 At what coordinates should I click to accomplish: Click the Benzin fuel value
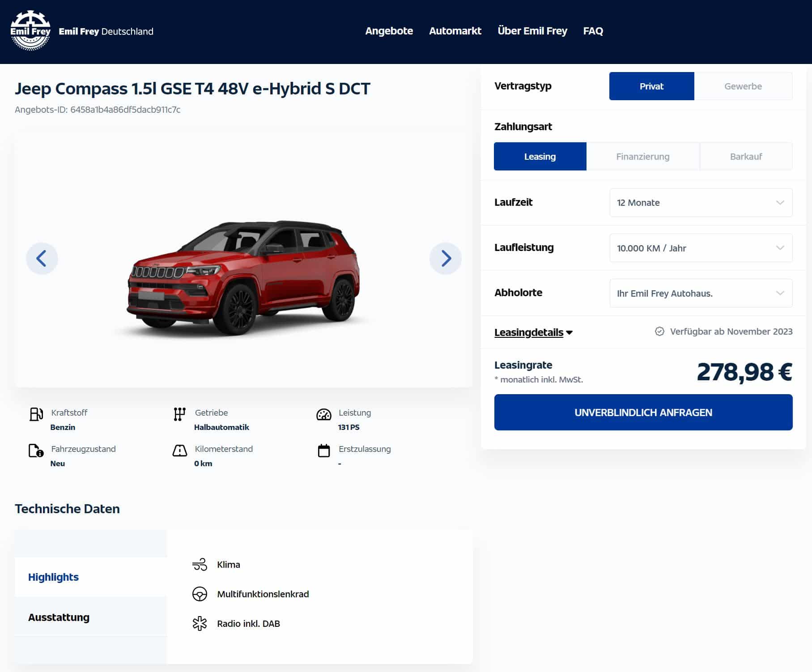(x=63, y=427)
